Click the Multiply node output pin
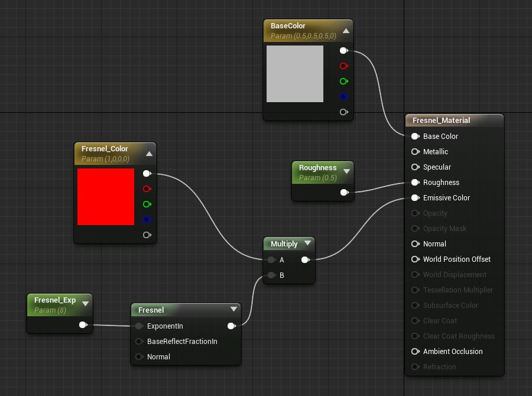The width and height of the screenshot is (532, 396). [x=305, y=259]
